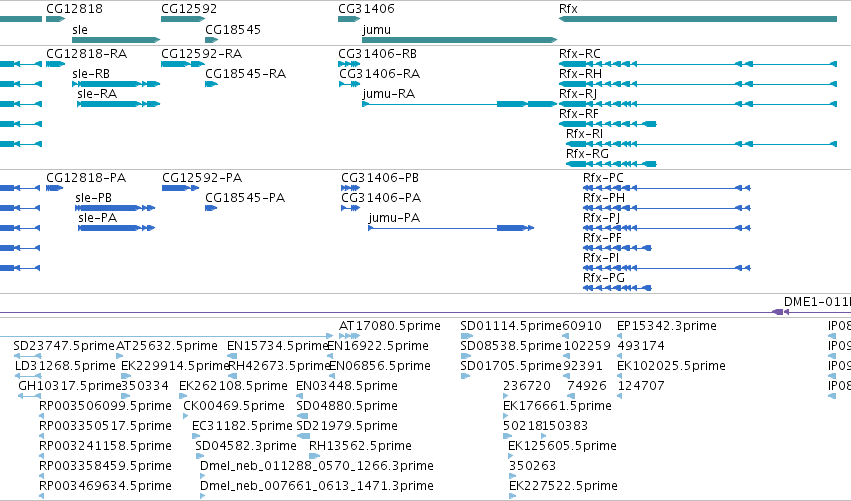Image resolution: width=851 pixels, height=501 pixels.
Task: Click the RP003506099.5prime label
Action: (x=105, y=406)
